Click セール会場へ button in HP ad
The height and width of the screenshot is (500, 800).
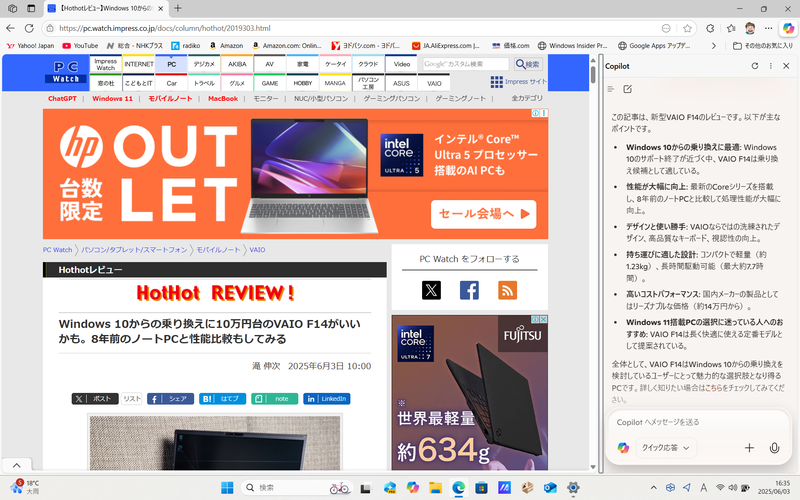pos(484,214)
